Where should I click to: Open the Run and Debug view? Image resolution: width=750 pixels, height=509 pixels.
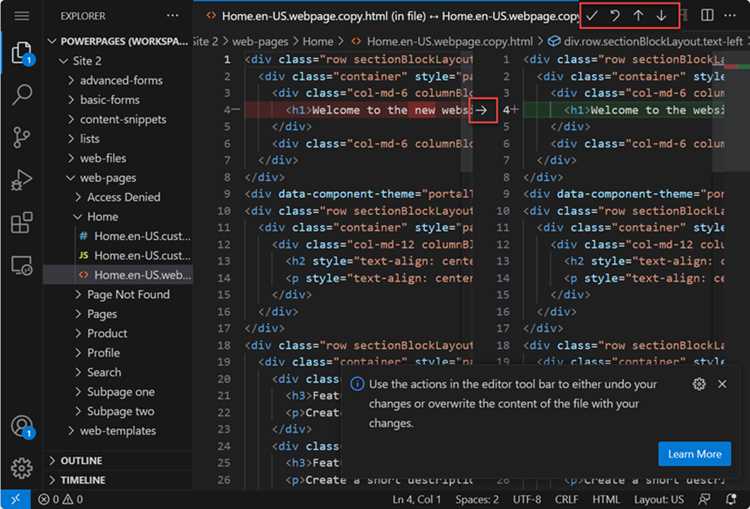click(x=22, y=180)
